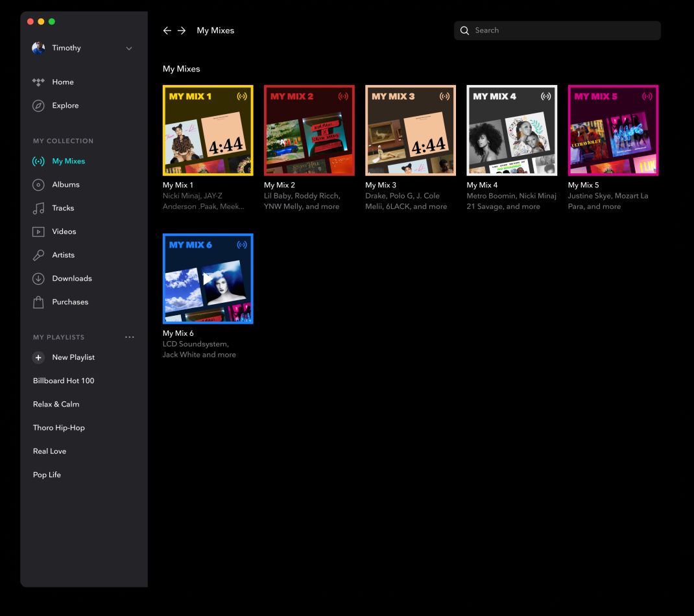Click the mix radio icon on My Mix 5 cover
Screen dimensions: 694x616
[x=647, y=96]
